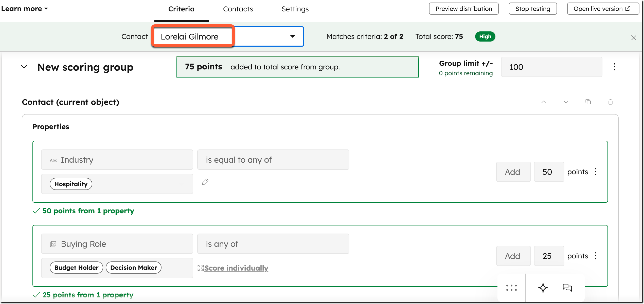Open the Contact selector dropdown arrow
Image resolution: width=644 pixels, height=304 pixels.
click(x=292, y=36)
